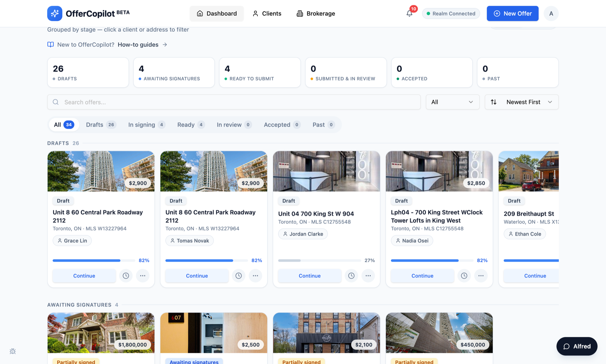Open Unit 04 700 King St lobby photo
606x364 pixels.
(327, 171)
